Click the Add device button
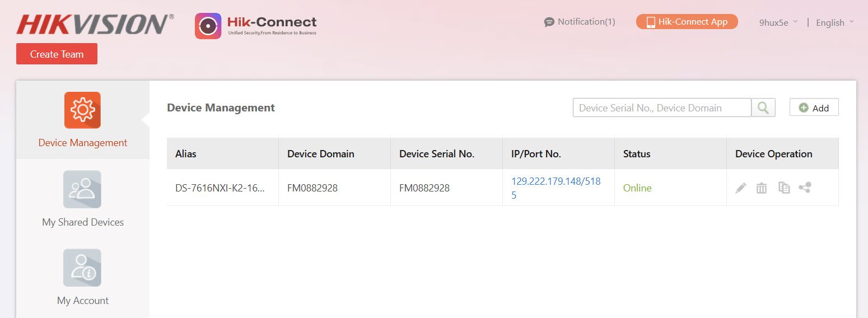 814,107
